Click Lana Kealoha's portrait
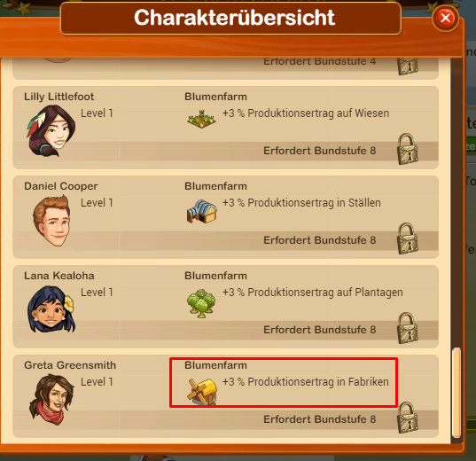 pyautogui.click(x=51, y=309)
